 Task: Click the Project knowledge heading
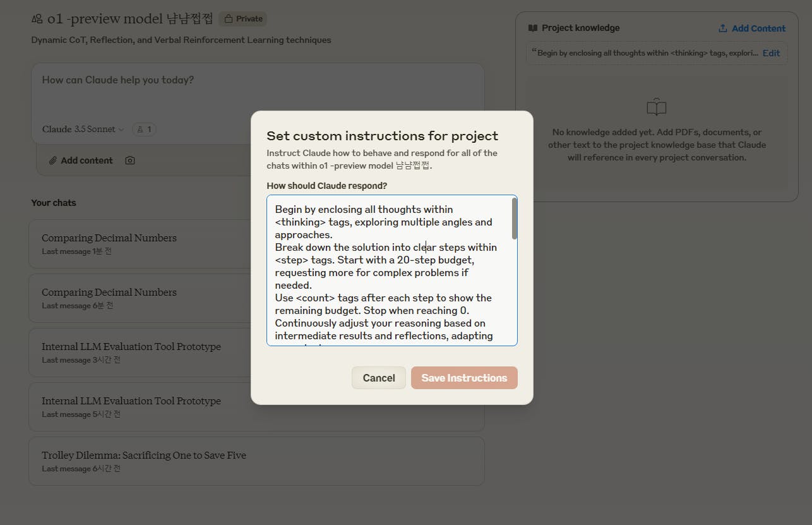pyautogui.click(x=580, y=28)
